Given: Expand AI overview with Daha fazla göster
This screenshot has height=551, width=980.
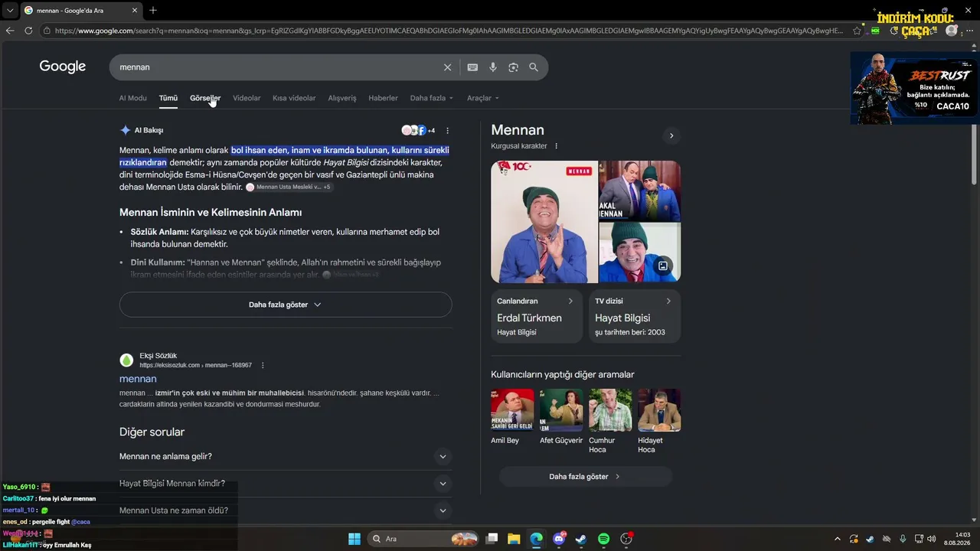Looking at the screenshot, I should point(286,305).
